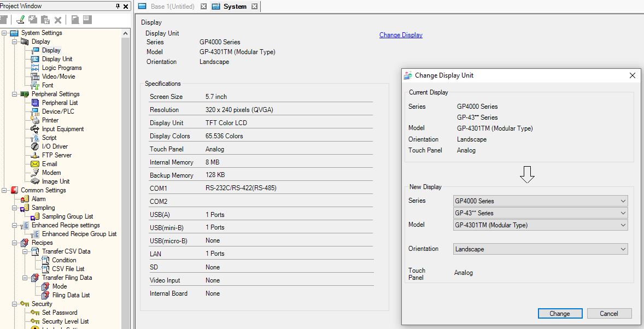Click the grayed-out paste clipboard toolbar icon
Screen dimensions: 644x329
click(45, 20)
